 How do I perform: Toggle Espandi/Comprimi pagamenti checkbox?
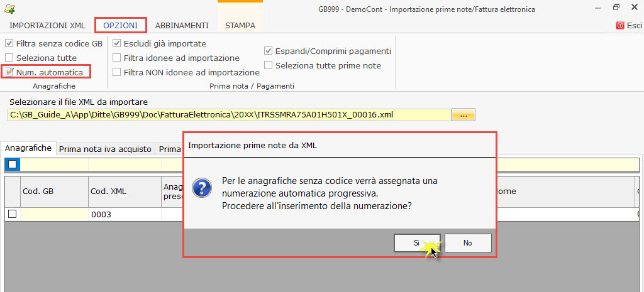[x=269, y=51]
